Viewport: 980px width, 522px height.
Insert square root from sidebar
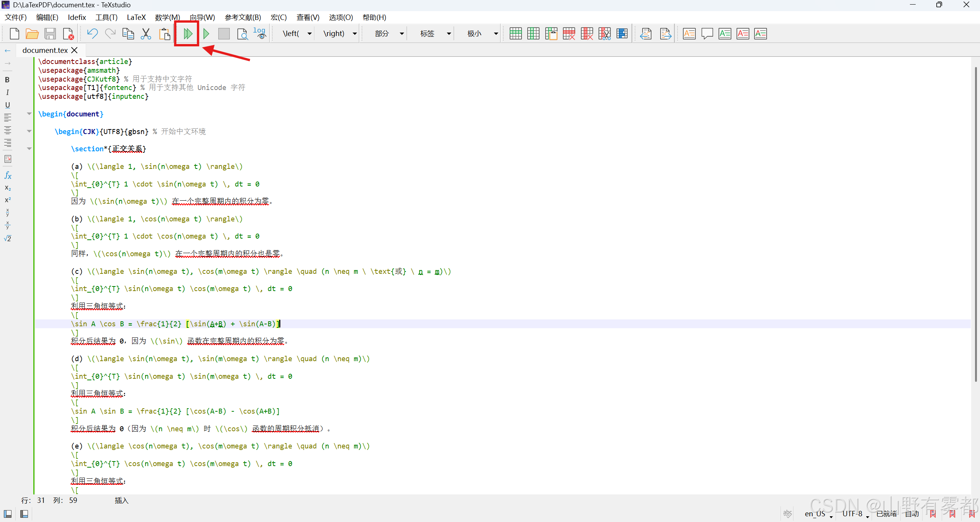tap(7, 238)
